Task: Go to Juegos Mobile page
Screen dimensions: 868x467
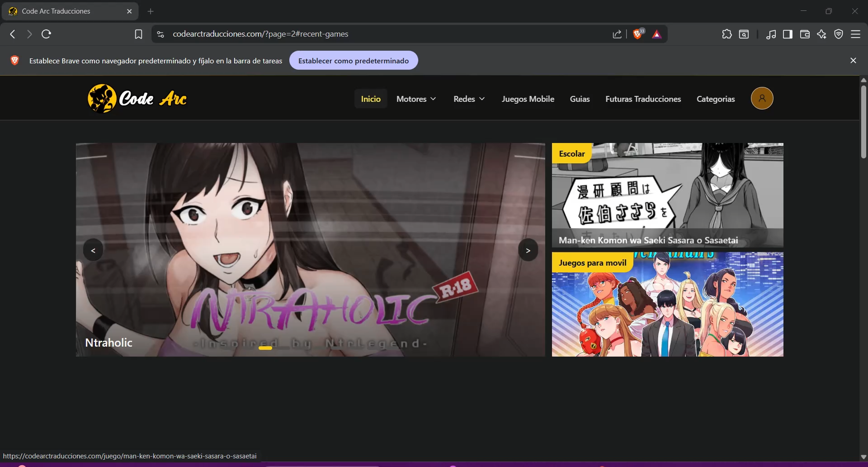Action: click(528, 99)
